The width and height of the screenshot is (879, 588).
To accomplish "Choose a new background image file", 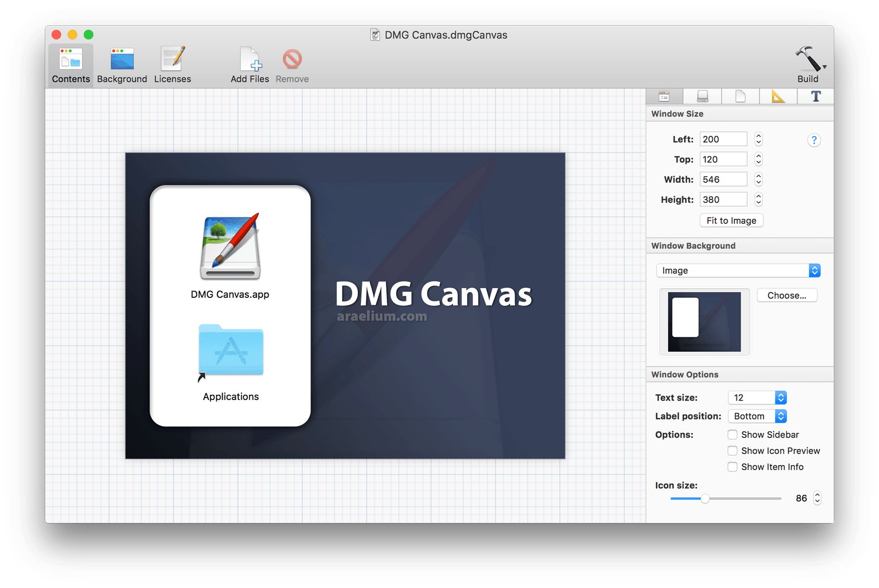I will tap(786, 295).
